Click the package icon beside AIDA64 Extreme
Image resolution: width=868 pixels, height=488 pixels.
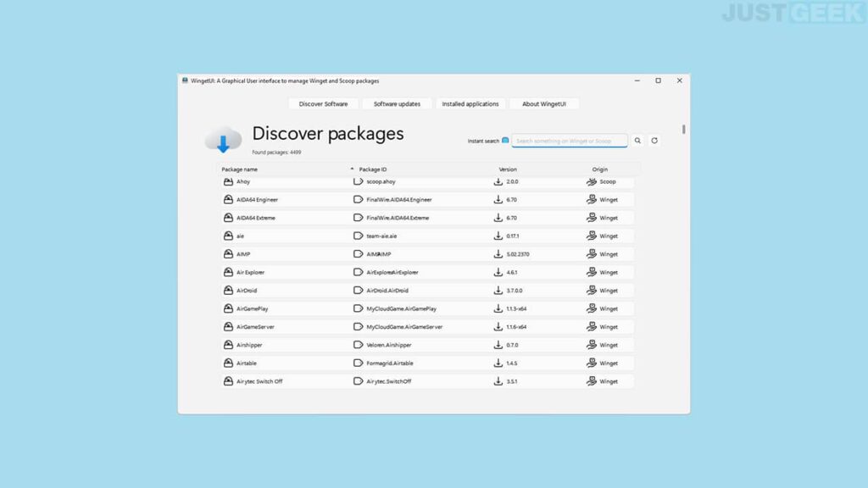(228, 218)
